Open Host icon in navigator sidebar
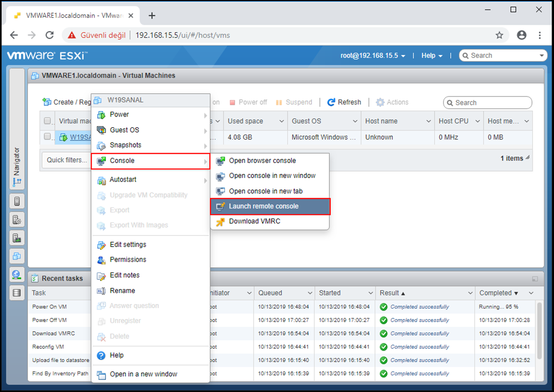 pyautogui.click(x=17, y=201)
